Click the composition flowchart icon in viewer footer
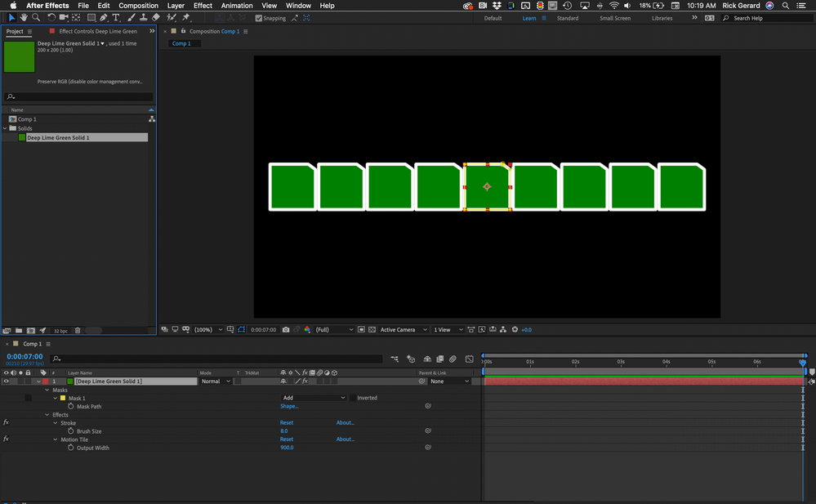Viewport: 816px width, 504px height. pos(503,329)
